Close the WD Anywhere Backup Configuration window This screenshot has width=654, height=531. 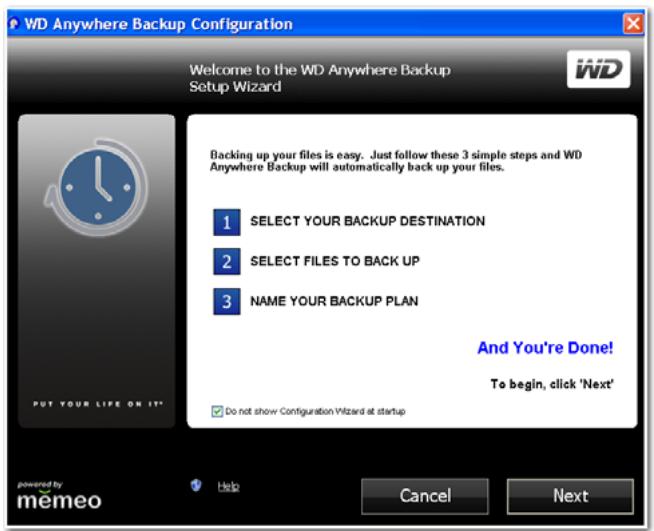coord(633,24)
